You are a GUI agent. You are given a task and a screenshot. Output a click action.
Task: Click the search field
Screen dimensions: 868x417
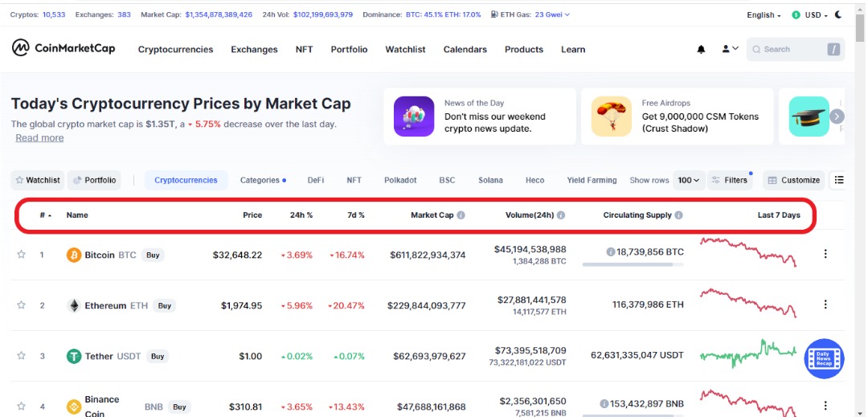[796, 49]
